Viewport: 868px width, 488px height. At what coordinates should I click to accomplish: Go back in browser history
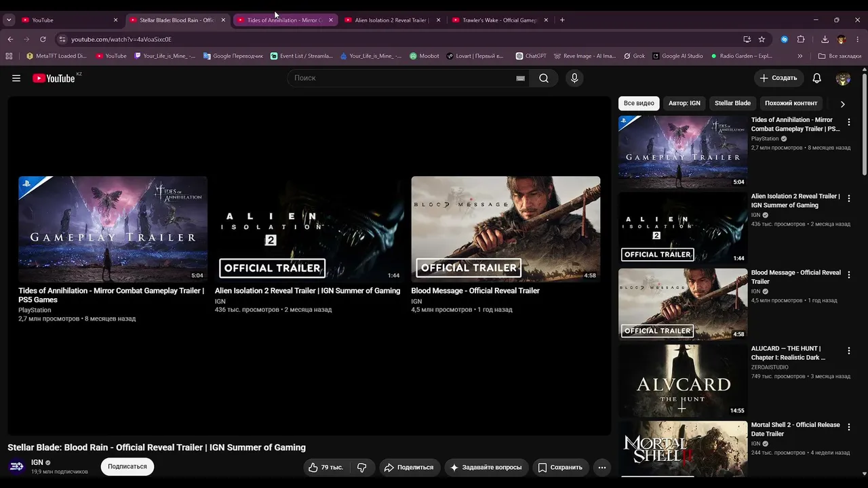point(10,39)
